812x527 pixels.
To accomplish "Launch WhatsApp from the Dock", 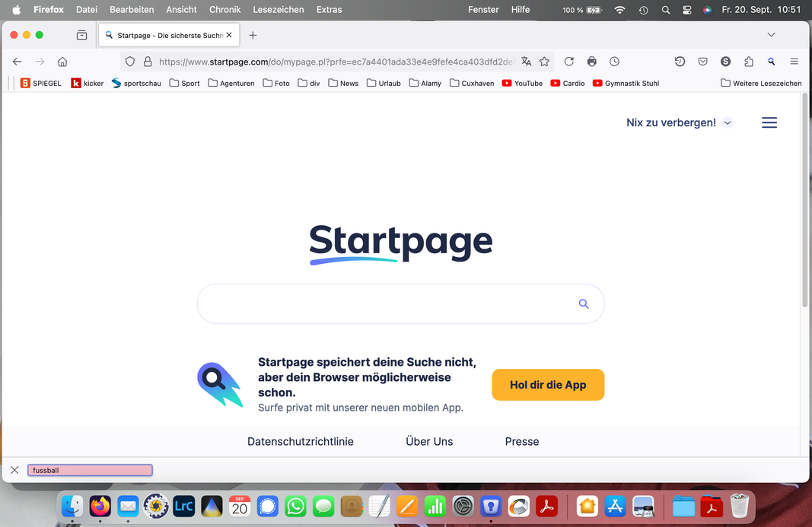I will click(296, 506).
